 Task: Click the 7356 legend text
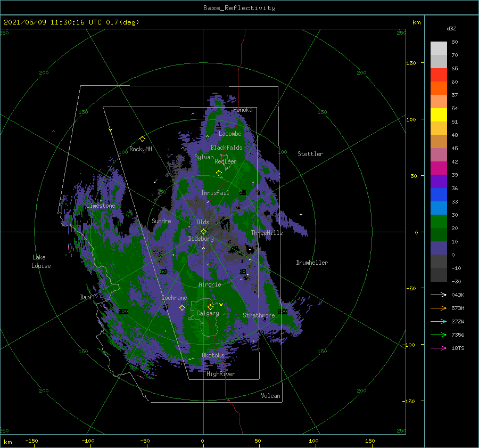[458, 335]
